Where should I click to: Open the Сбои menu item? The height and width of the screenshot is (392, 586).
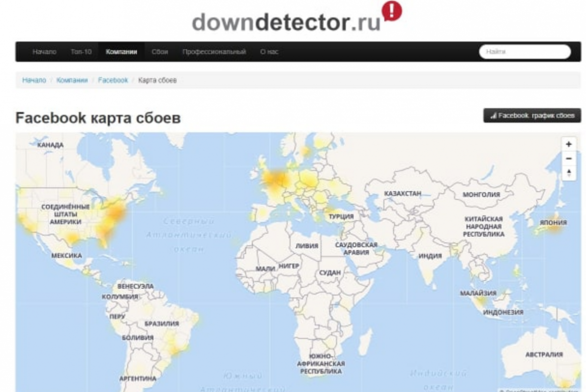160,52
